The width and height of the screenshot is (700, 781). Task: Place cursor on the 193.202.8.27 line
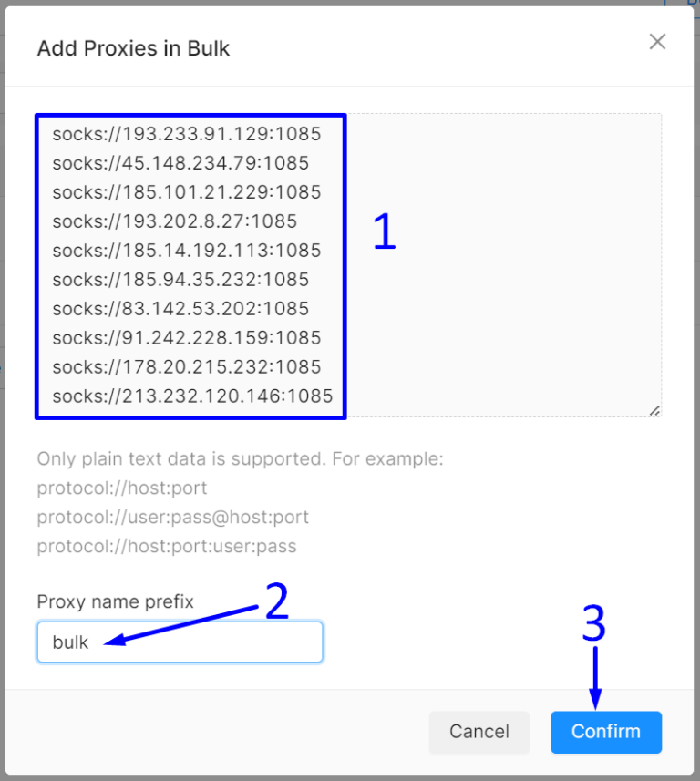[175, 221]
